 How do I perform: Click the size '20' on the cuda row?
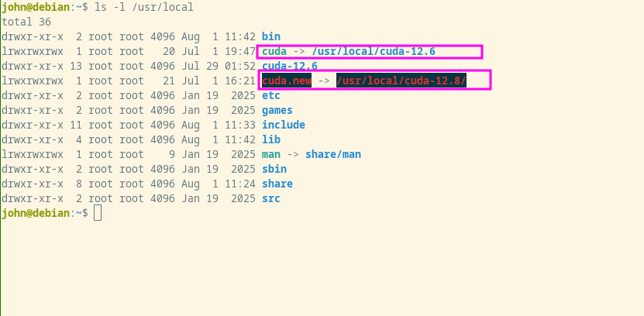point(169,52)
